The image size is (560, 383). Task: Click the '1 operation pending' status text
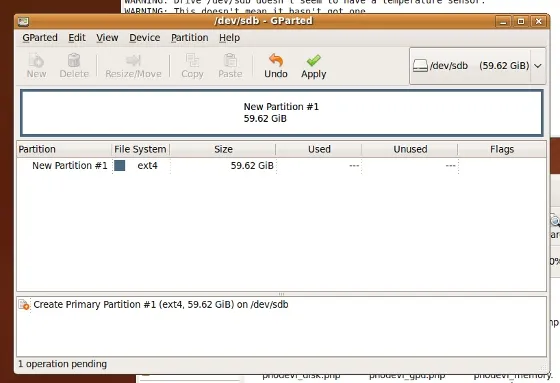62,364
